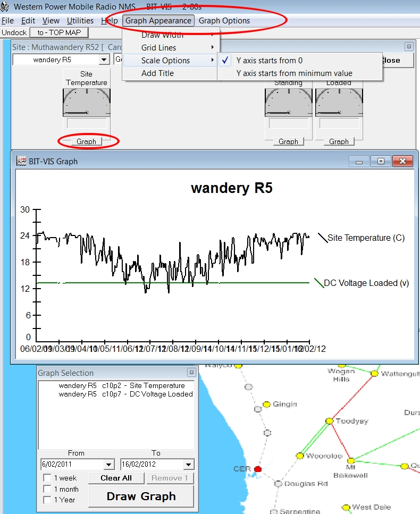Click the yellow Toodyay map node

pyautogui.click(x=329, y=421)
